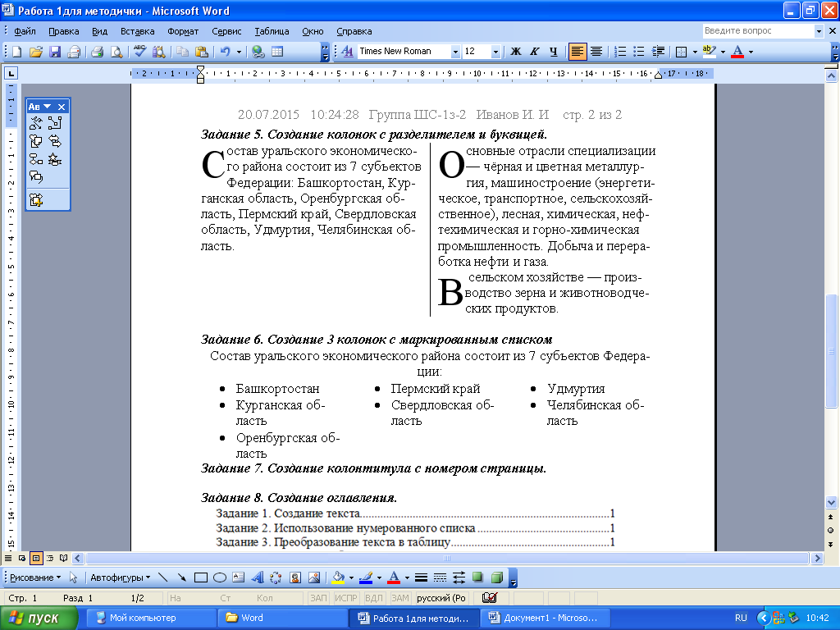Expand the border options arrow

(x=695, y=52)
